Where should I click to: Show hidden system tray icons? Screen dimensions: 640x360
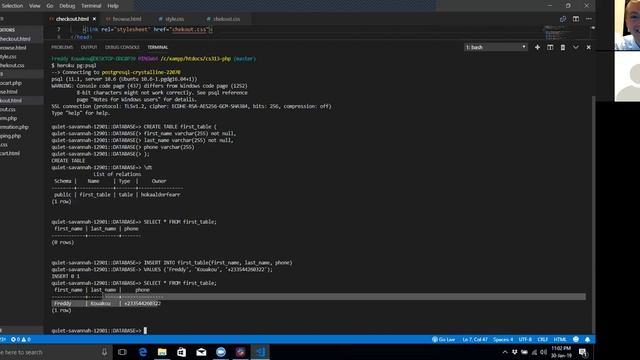pyautogui.click(x=505, y=352)
